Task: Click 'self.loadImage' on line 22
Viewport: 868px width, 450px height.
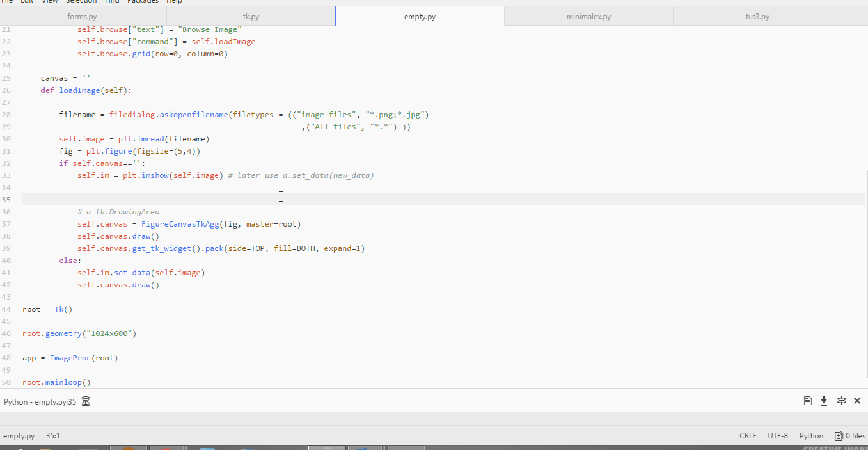Action: 223,42
